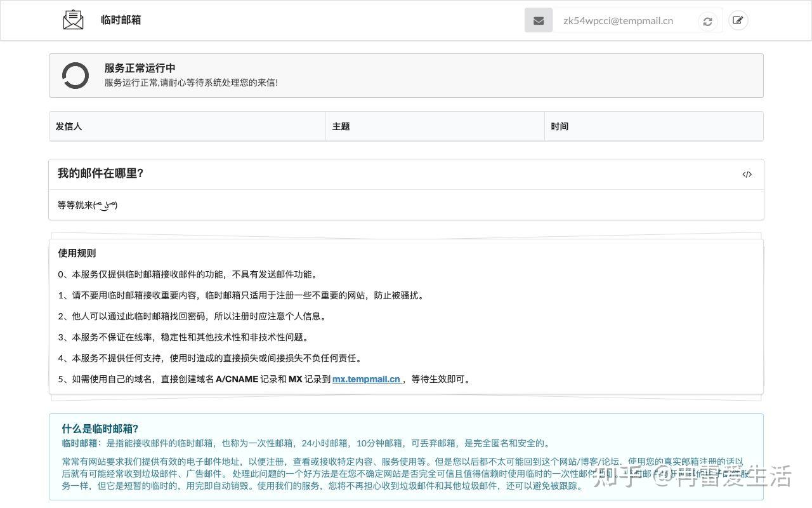
Task: Click the gray mail envelope icon
Action: (539, 20)
